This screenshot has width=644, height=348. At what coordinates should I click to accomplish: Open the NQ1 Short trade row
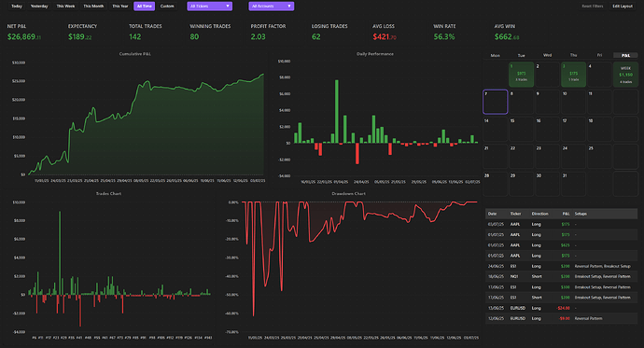(562, 276)
